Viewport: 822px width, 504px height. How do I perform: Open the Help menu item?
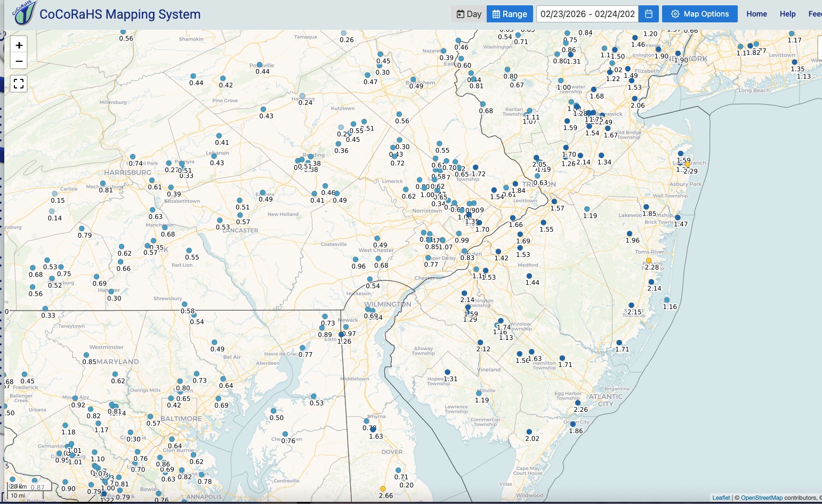coord(787,14)
